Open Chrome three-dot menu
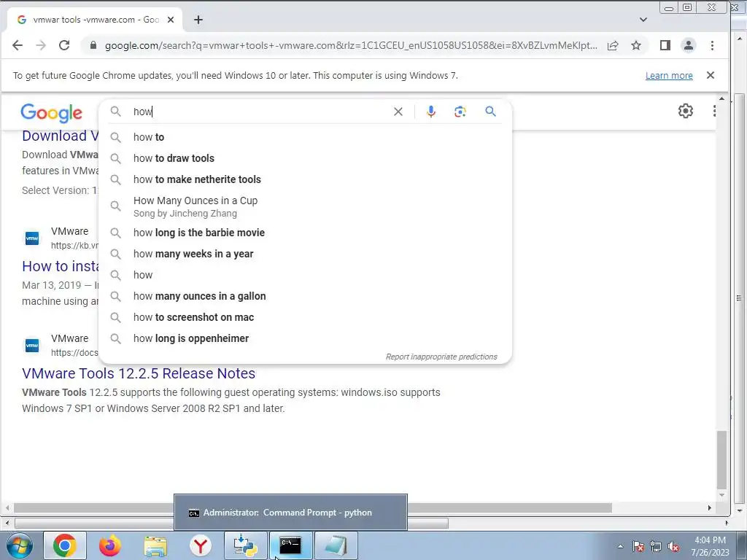The height and width of the screenshot is (560, 747). point(712,45)
